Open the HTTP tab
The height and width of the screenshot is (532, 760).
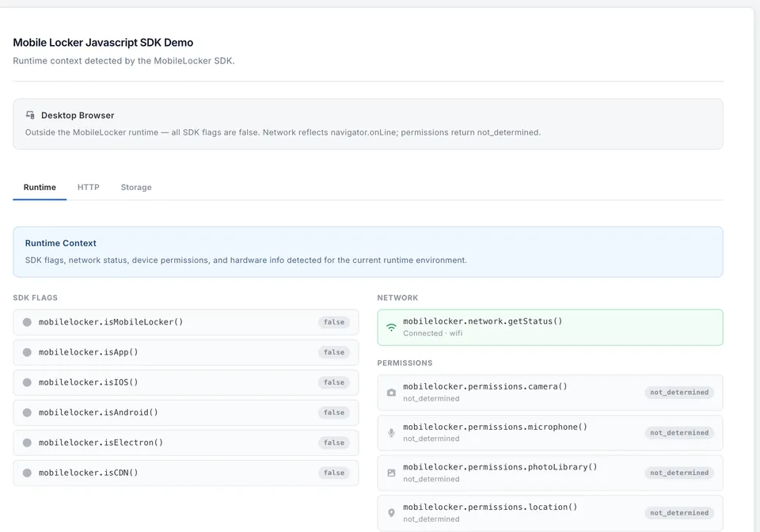point(88,187)
